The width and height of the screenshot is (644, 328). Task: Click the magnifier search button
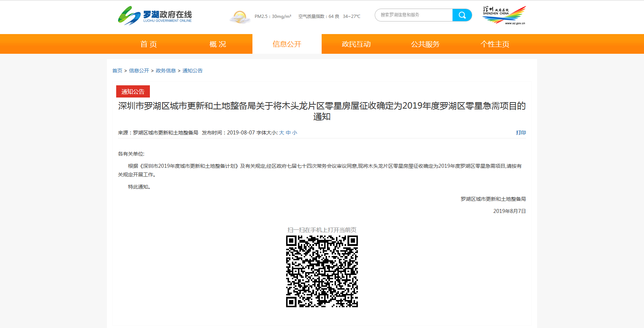tap(462, 15)
